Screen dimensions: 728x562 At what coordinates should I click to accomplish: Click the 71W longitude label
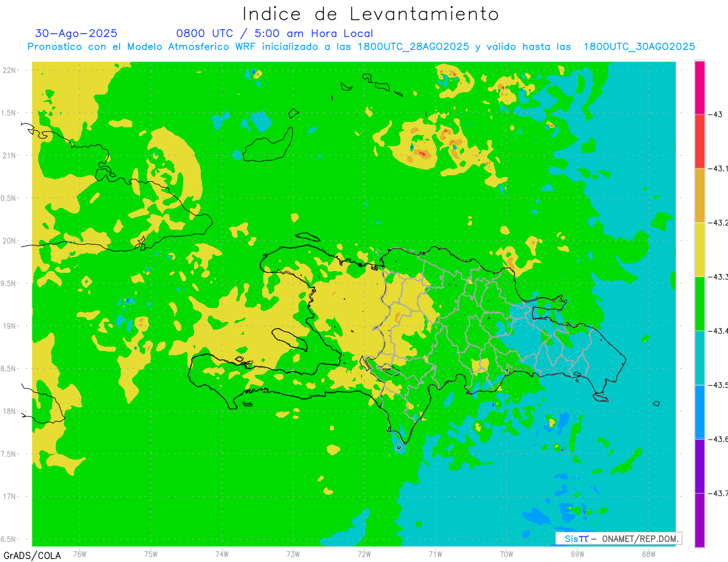click(x=435, y=554)
